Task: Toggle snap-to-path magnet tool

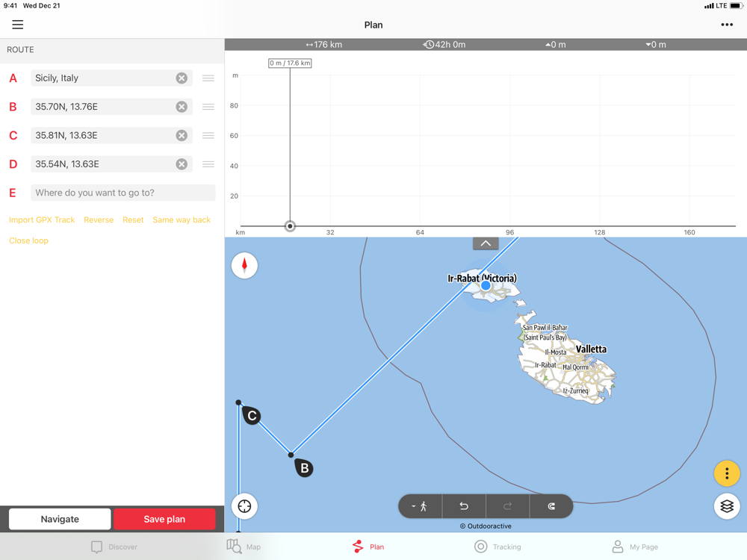Action: [551, 506]
